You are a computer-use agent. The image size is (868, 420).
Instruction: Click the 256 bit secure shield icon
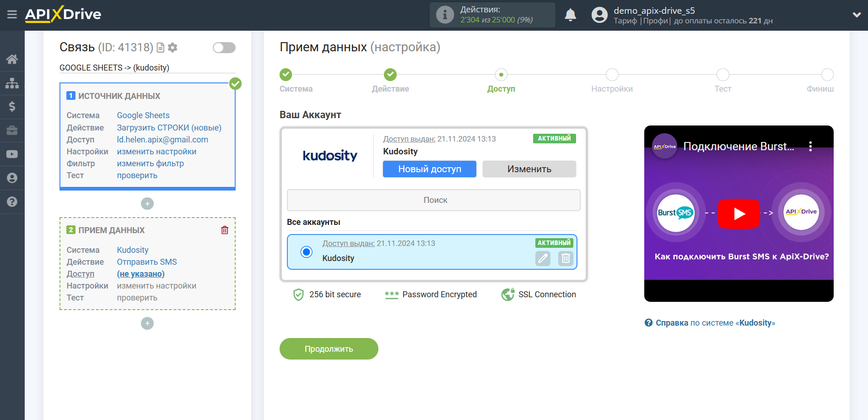coord(298,295)
